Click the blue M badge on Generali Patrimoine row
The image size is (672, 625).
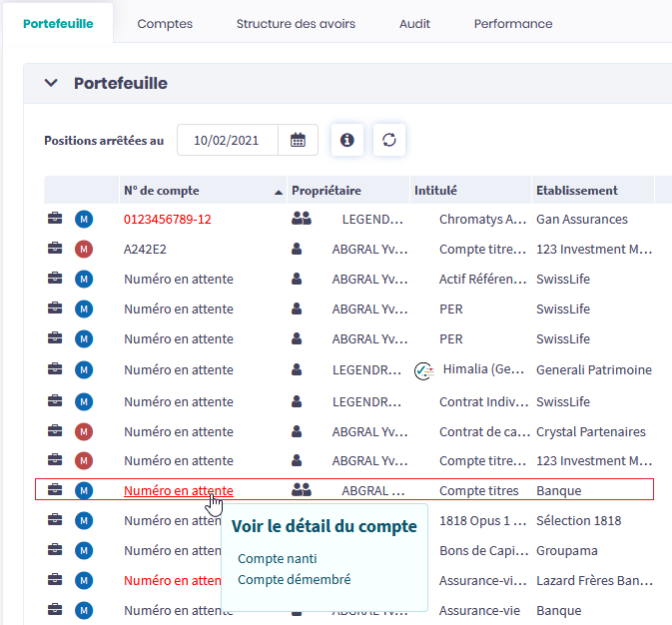84,370
